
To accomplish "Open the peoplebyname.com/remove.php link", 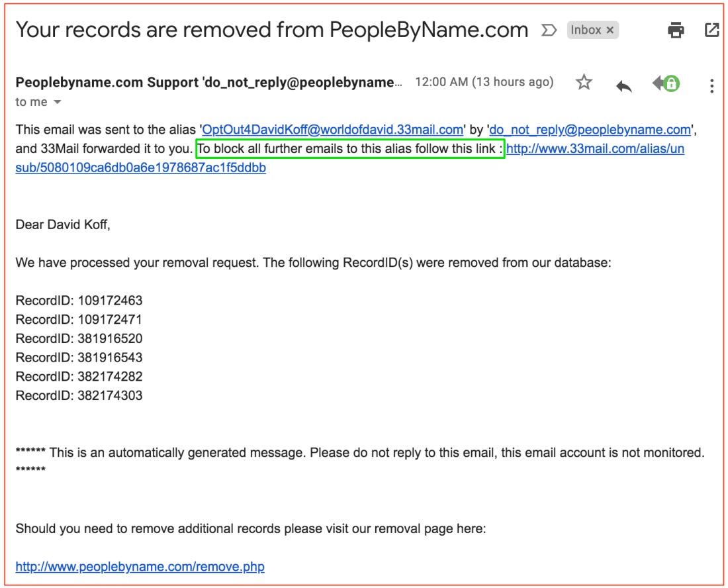I will tap(140, 567).
